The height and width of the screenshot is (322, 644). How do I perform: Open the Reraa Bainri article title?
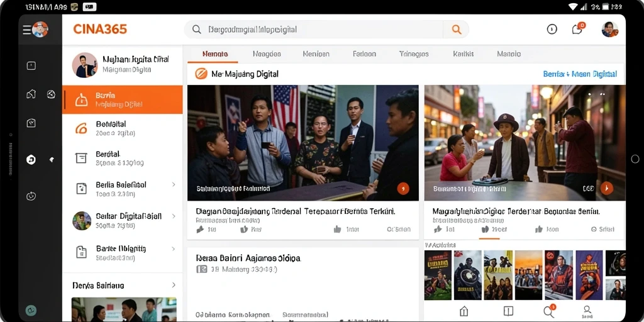248,258
